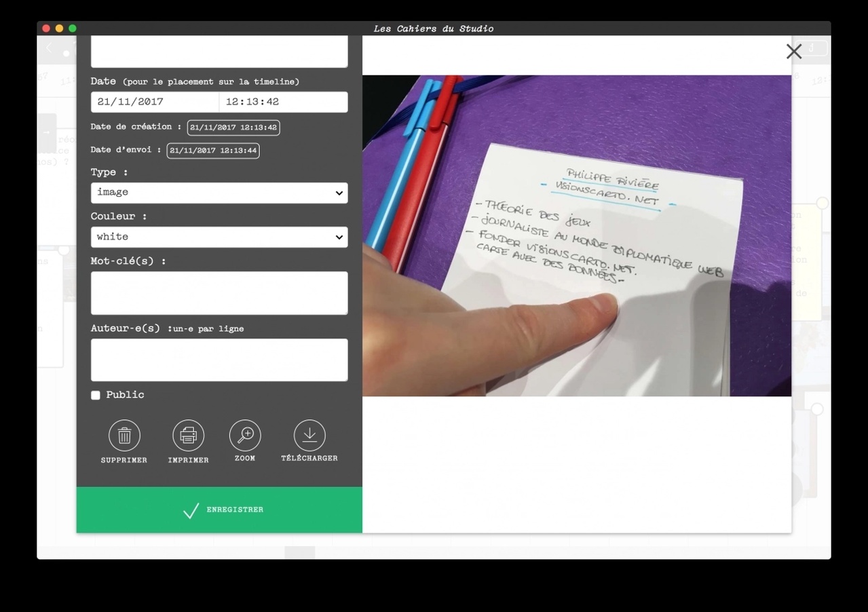Viewport: 868px width, 612px height.
Task: Click the Date de création timestamp badge
Action: pyautogui.click(x=233, y=127)
